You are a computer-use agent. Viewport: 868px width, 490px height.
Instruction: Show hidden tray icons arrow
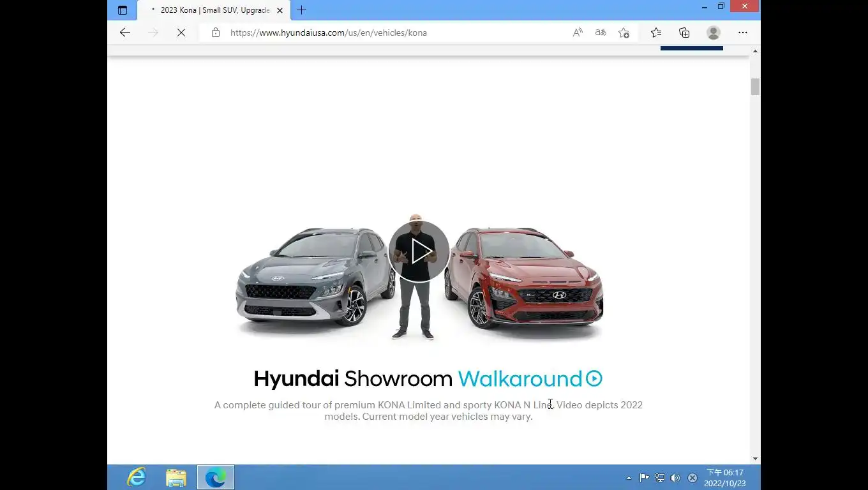point(629,478)
